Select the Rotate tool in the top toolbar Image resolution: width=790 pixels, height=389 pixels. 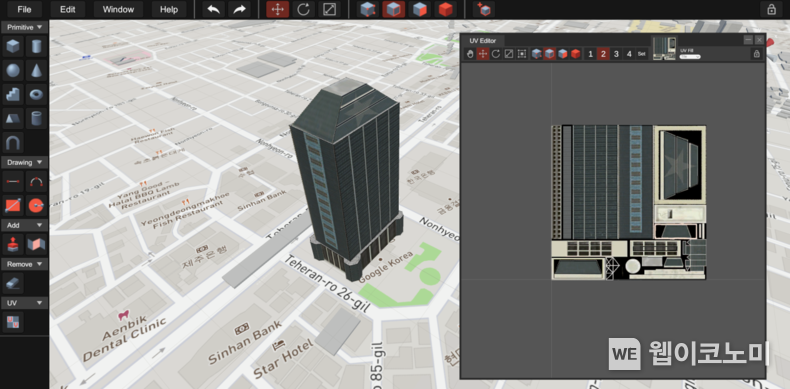[x=303, y=10]
